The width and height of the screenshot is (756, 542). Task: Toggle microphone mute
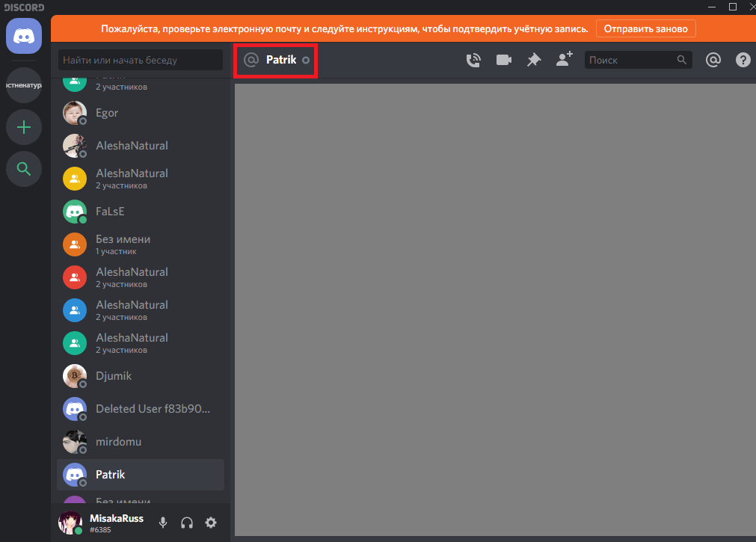coord(163,523)
